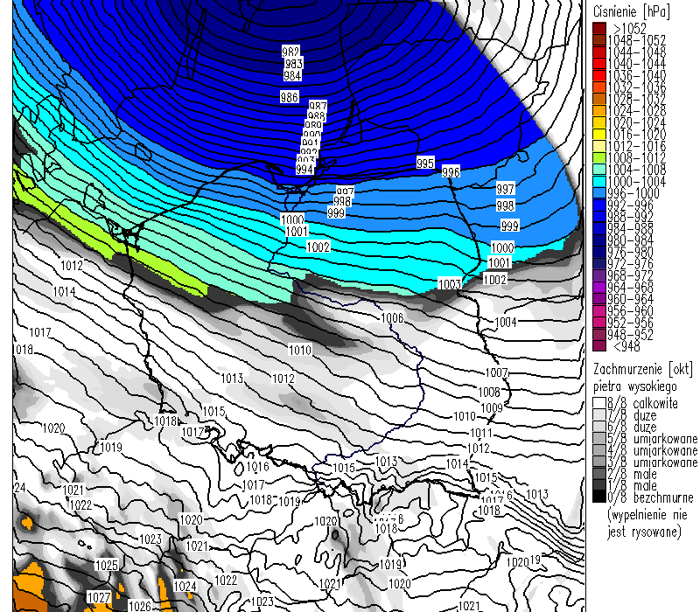Click the Cisnienie [hPa] legend title
This screenshot has height=612, width=700.
tap(632, 11)
